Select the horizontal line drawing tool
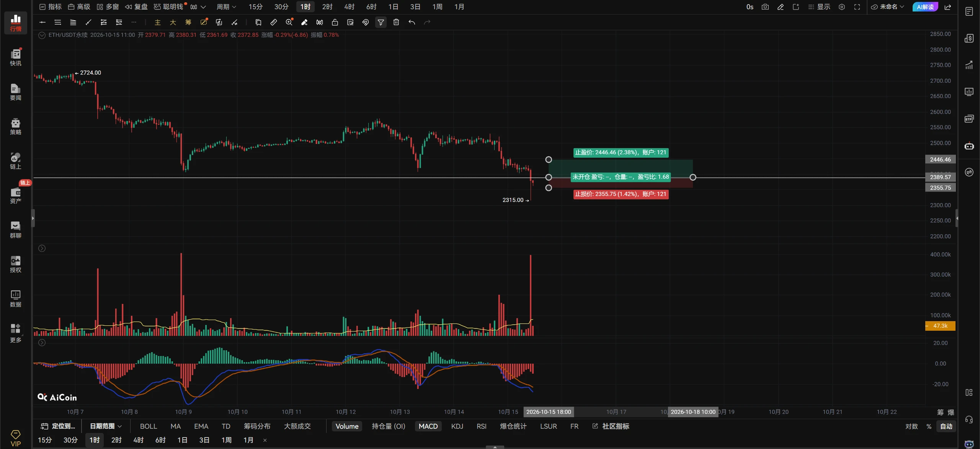Viewport: 980px width, 449px height. [42, 22]
